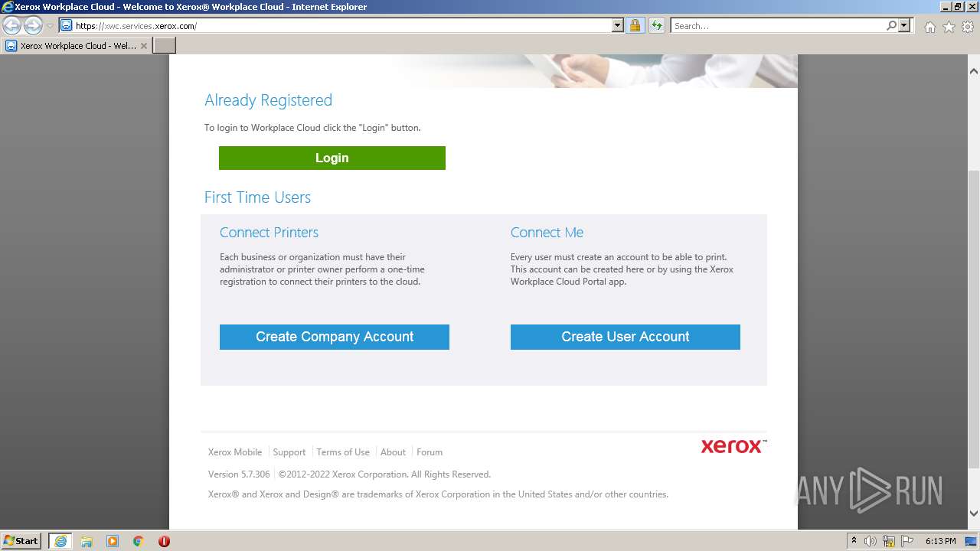Close the Xerox Workplace Cloud tab

click(x=143, y=46)
